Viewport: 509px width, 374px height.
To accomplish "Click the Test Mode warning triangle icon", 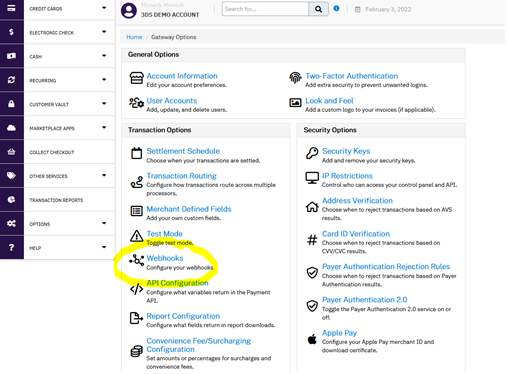I will pyautogui.click(x=137, y=236).
